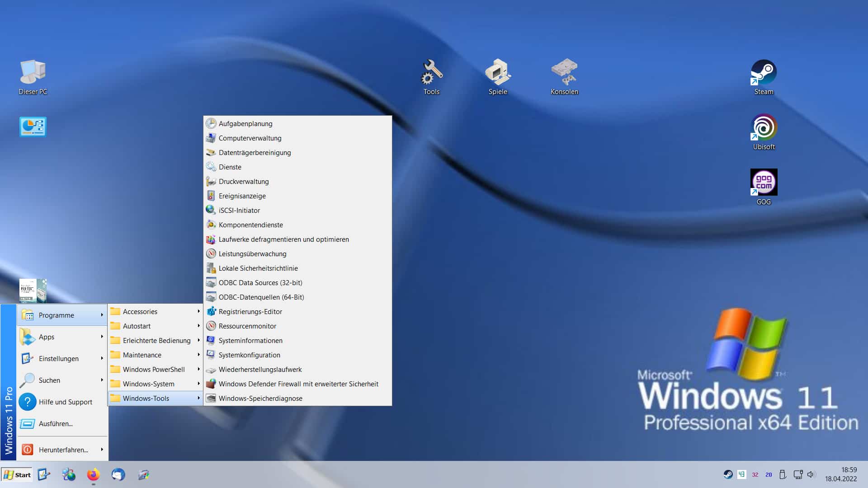Image resolution: width=868 pixels, height=488 pixels.
Task: Click the tray icon showing 20
Action: click(769, 474)
